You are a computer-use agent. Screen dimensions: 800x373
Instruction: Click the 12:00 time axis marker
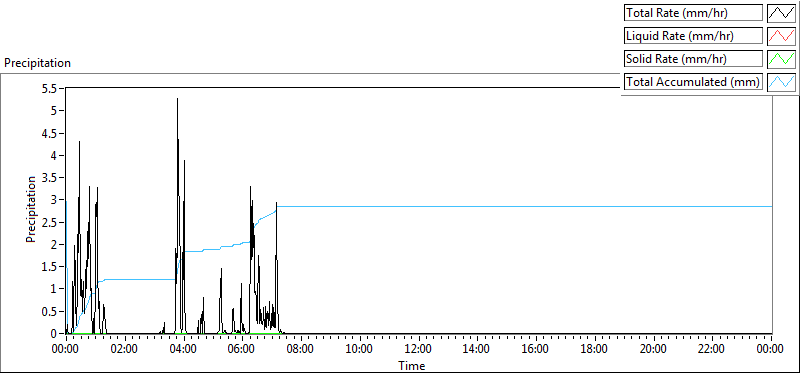(418, 350)
